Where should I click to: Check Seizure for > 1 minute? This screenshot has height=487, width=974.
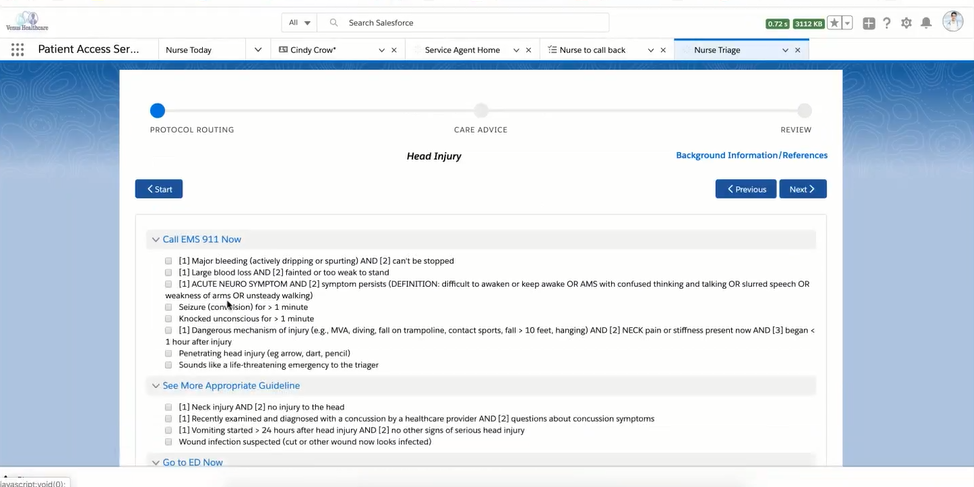(x=168, y=307)
